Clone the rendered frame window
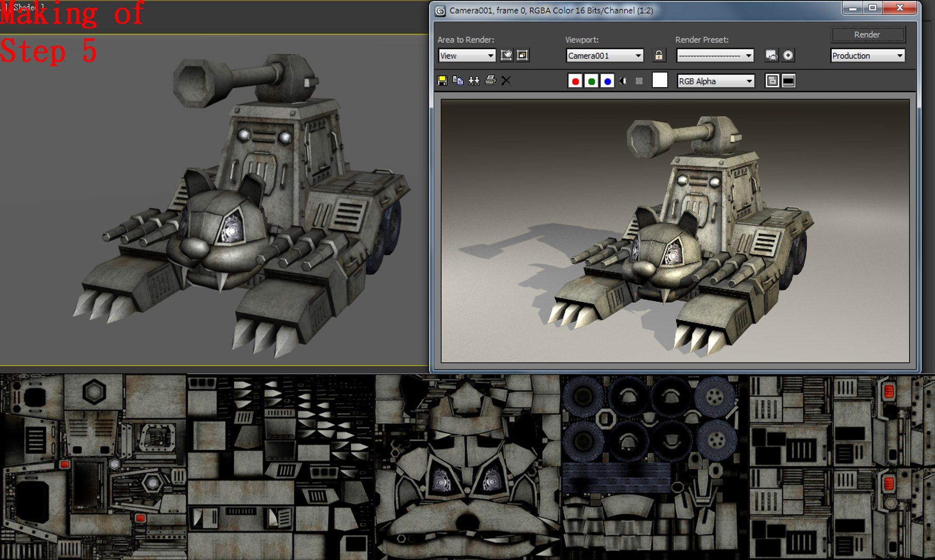 click(x=474, y=81)
